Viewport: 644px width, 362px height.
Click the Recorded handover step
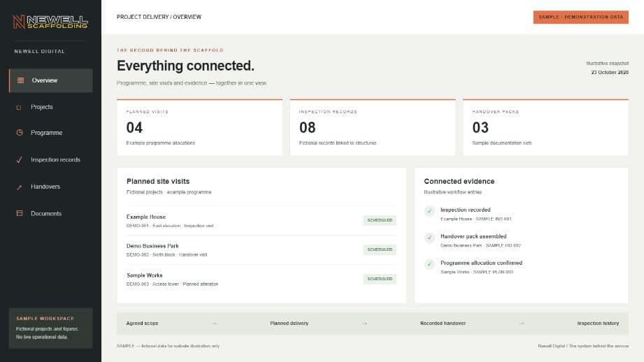tap(443, 324)
